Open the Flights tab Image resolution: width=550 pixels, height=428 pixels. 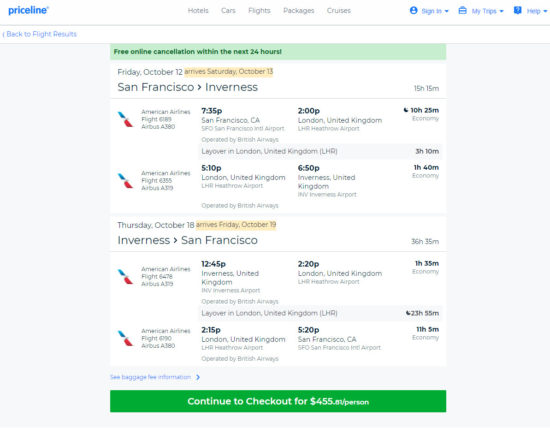coord(259,11)
